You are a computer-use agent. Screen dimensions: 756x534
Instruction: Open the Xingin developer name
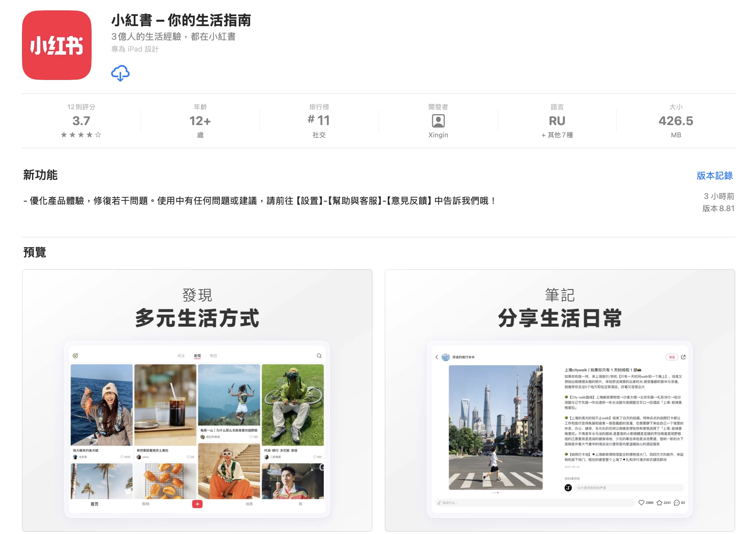pos(438,135)
